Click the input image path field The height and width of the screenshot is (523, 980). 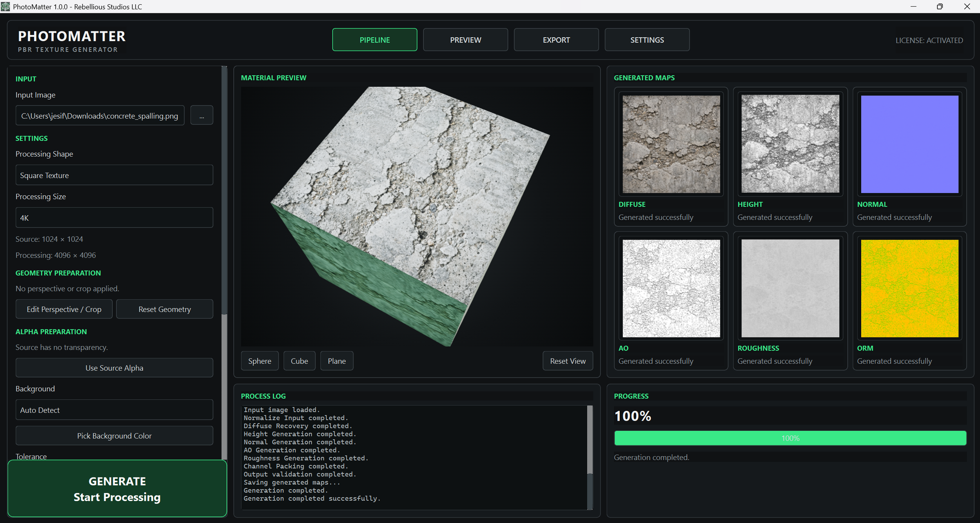click(100, 115)
